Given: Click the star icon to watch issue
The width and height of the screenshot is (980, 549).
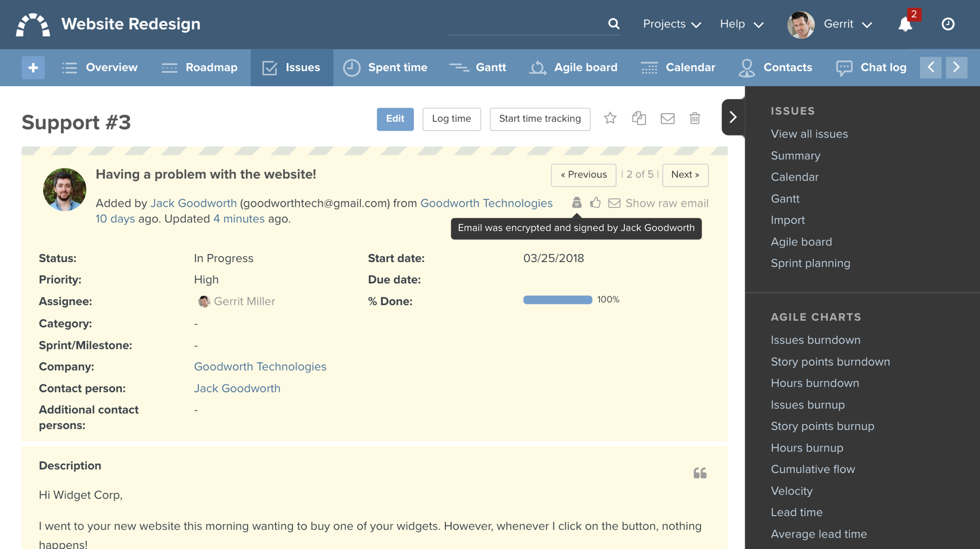Looking at the screenshot, I should (x=610, y=118).
